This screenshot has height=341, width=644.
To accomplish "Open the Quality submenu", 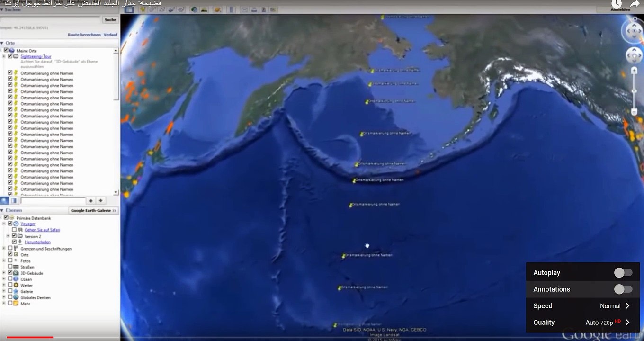I will coord(583,323).
